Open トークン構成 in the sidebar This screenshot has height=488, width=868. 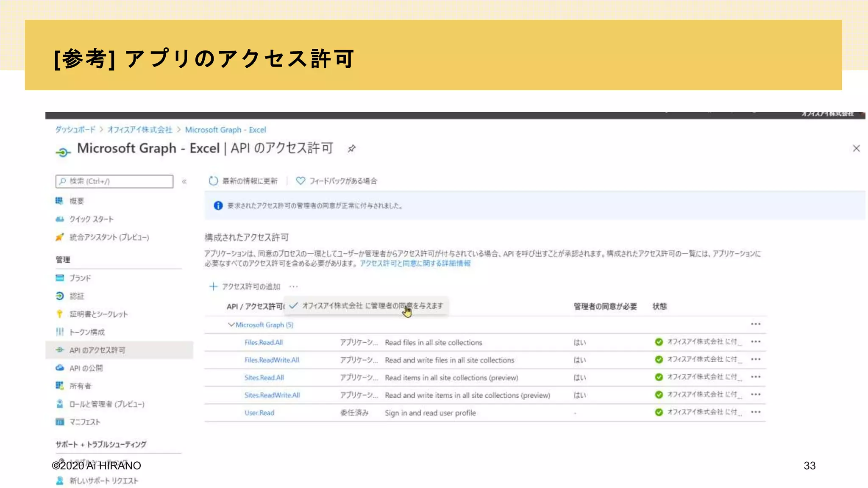click(x=86, y=332)
